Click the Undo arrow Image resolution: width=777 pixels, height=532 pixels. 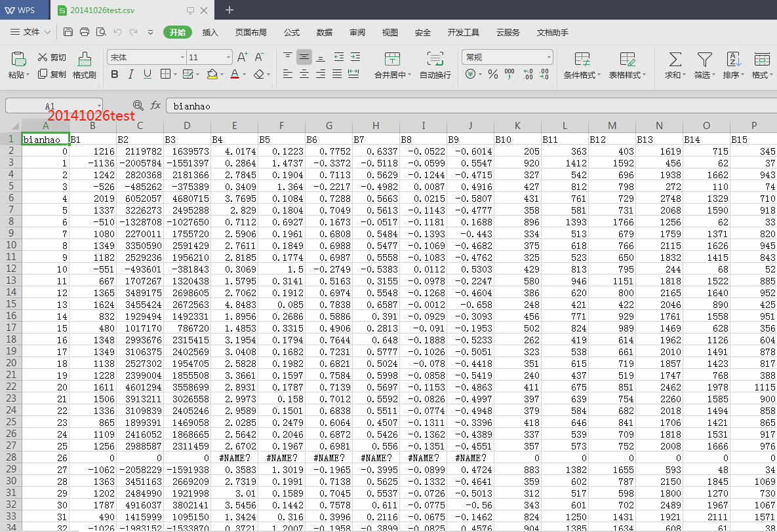tap(117, 32)
